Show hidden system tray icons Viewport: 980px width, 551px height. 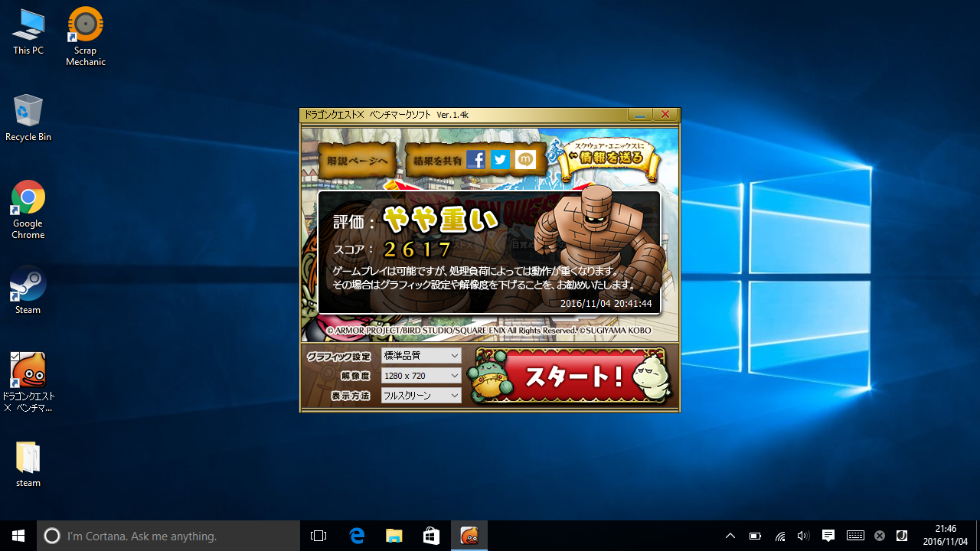click(730, 536)
